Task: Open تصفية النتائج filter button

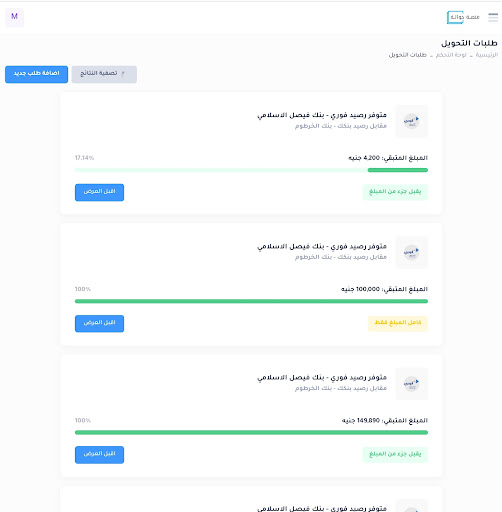Action: click(x=104, y=74)
